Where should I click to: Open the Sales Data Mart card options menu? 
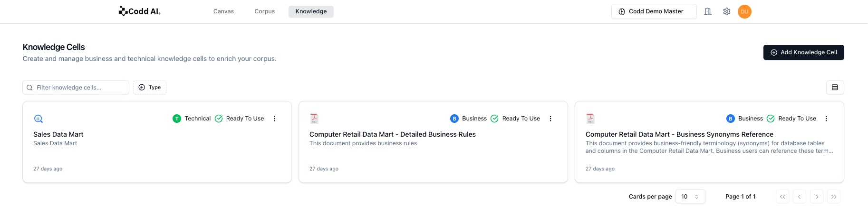(274, 119)
